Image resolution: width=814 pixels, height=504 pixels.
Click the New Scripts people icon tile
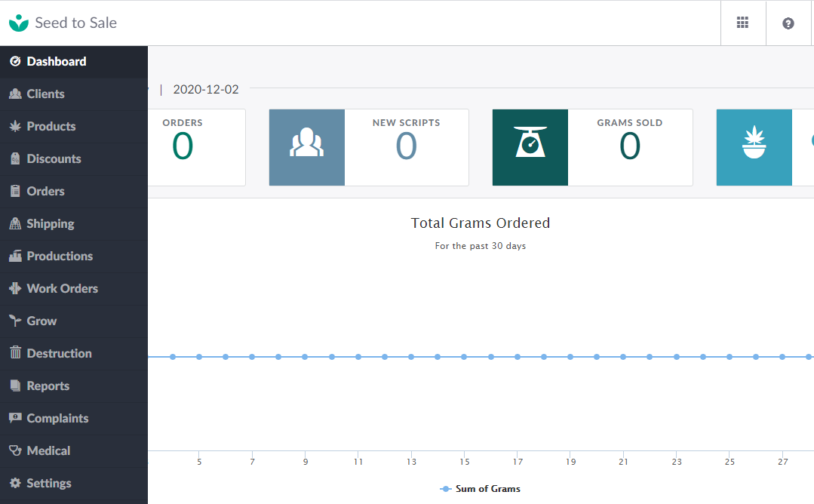click(x=307, y=147)
